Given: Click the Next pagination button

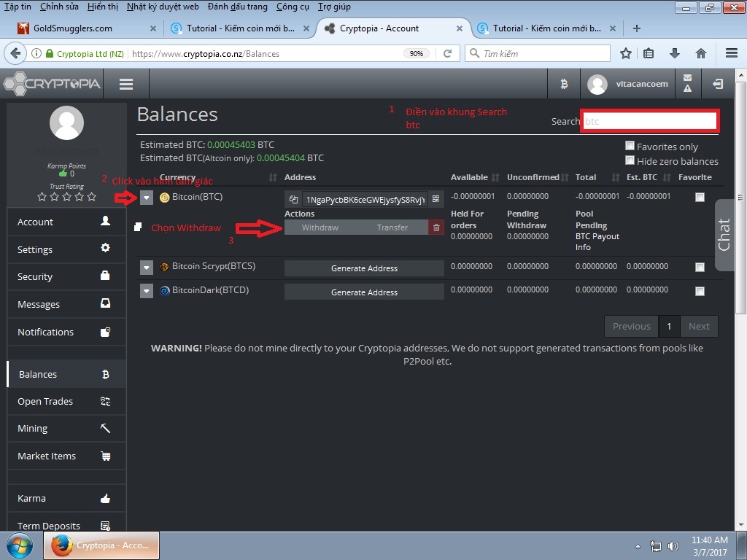Looking at the screenshot, I should coord(699,326).
